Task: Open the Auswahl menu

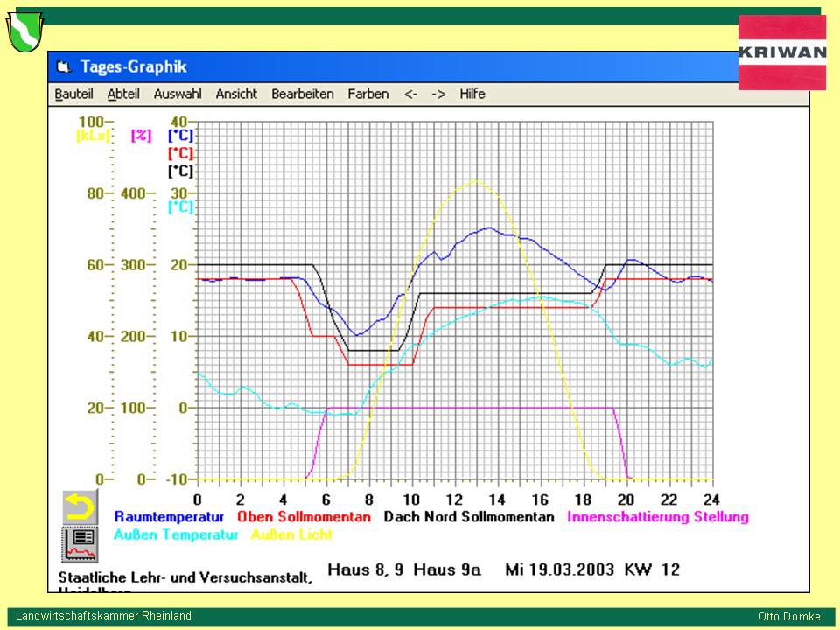Action: click(x=178, y=94)
